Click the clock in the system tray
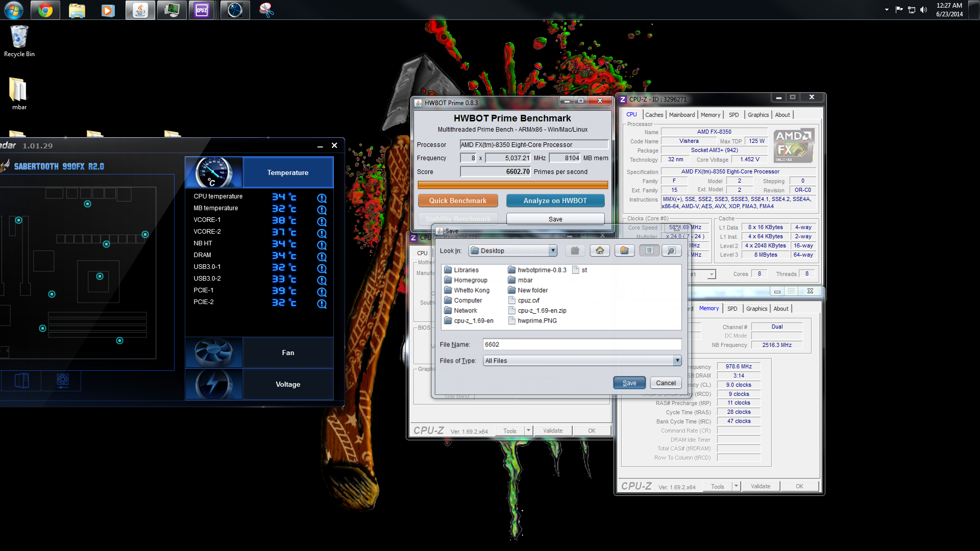The width and height of the screenshot is (980, 551). (949, 10)
